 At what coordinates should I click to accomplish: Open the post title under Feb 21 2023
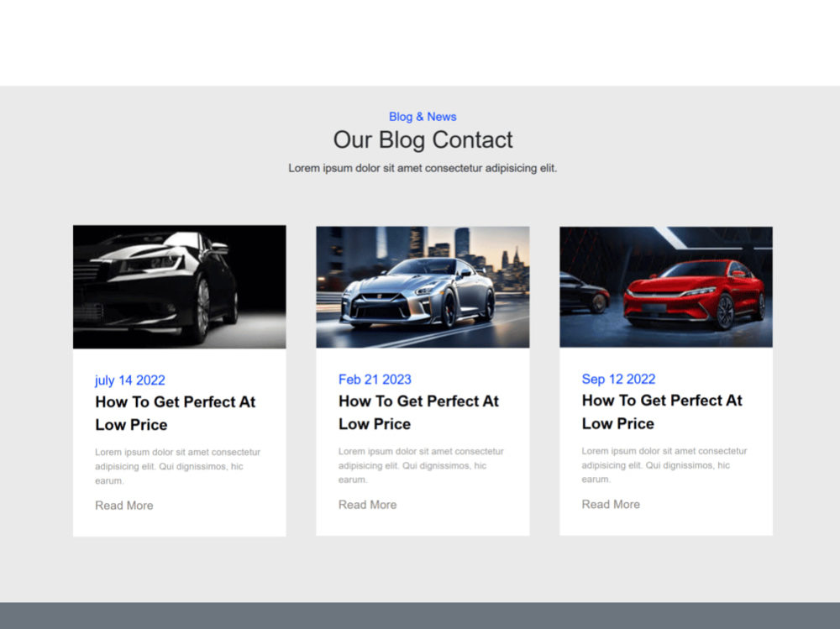(x=418, y=412)
